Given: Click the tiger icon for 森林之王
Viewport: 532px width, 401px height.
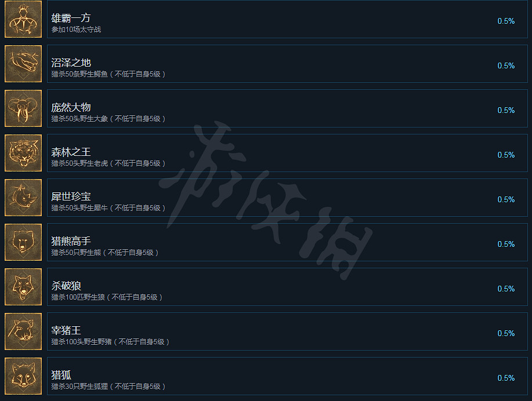Looking at the screenshot, I should tap(23, 153).
